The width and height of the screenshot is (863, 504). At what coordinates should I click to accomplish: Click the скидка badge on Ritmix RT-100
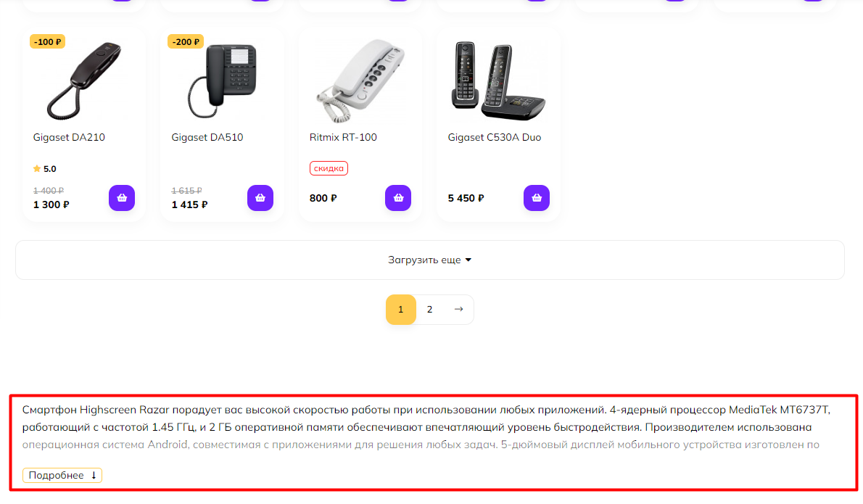tap(329, 168)
